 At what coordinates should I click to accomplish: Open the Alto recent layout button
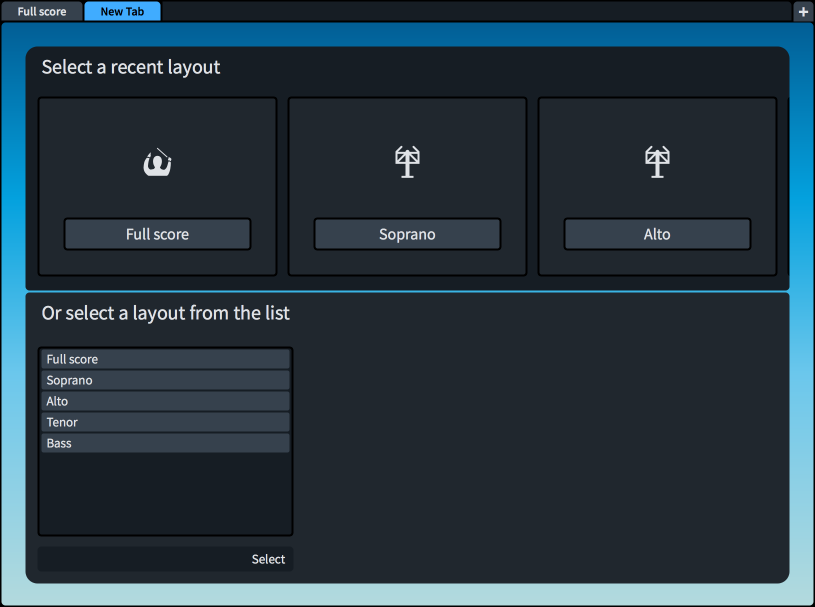click(657, 234)
